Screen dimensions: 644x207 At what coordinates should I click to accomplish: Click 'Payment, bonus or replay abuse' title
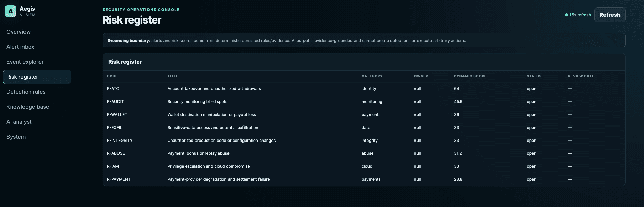[198, 153]
